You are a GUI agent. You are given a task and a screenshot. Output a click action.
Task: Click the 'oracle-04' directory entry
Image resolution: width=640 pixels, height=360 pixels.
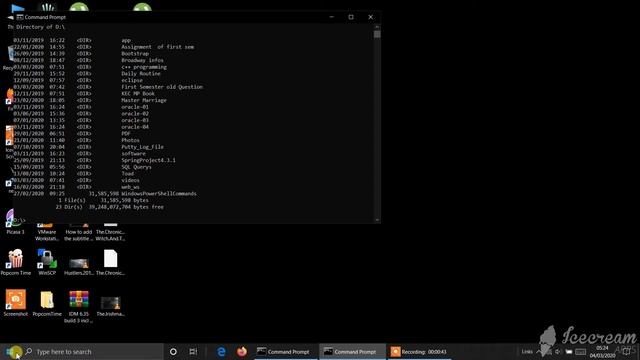[135, 127]
